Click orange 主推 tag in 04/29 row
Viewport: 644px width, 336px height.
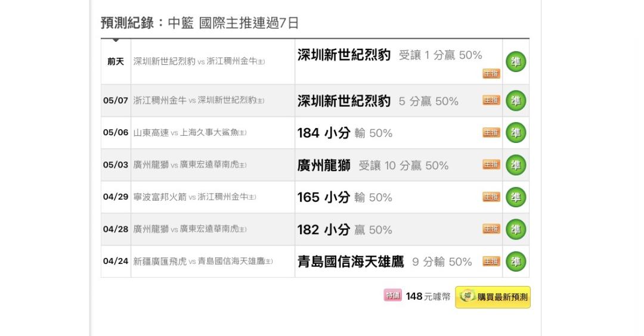pos(491,197)
